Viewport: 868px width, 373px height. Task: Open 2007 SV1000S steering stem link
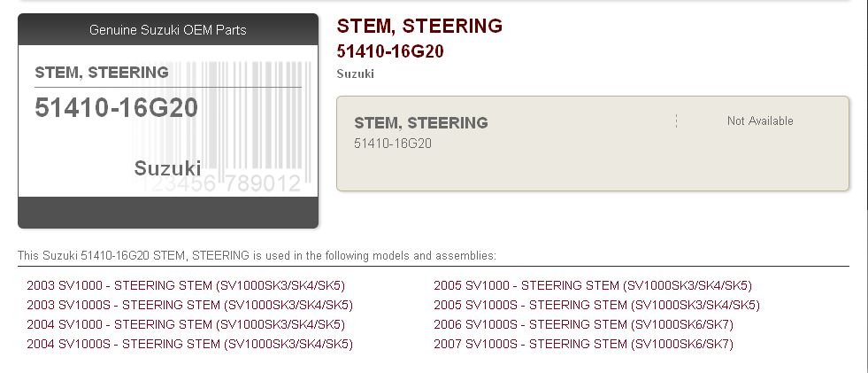583,344
